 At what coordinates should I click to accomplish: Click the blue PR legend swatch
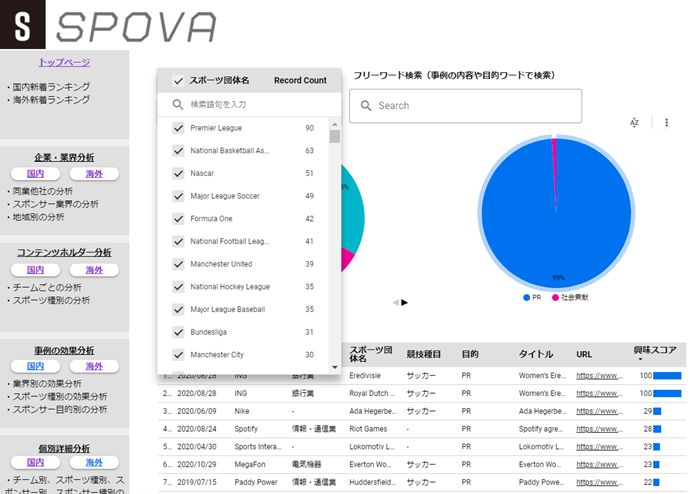coord(526,298)
